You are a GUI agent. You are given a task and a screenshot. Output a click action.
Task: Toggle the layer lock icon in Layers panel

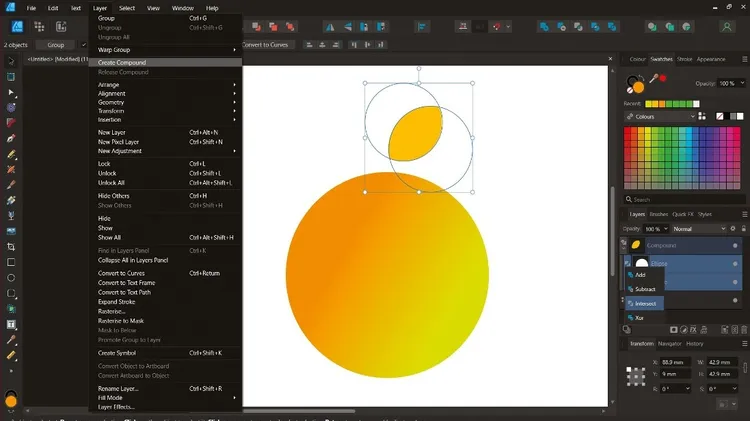(744, 229)
